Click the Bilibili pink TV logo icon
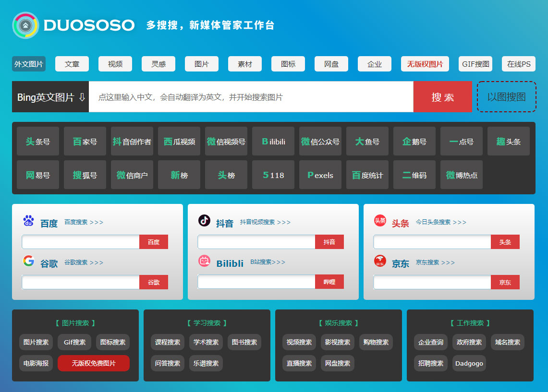548x392 pixels. pos(205,261)
